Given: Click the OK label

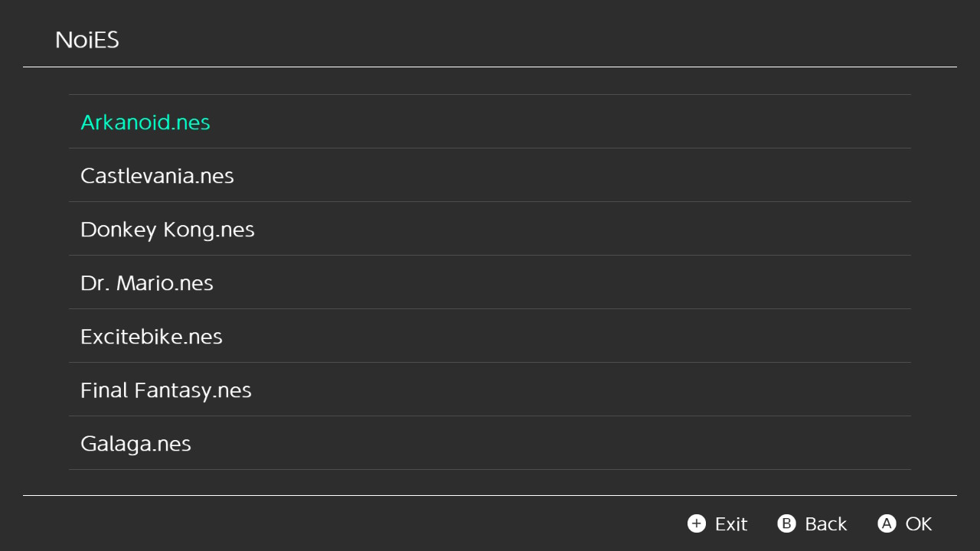Looking at the screenshot, I should [x=919, y=524].
